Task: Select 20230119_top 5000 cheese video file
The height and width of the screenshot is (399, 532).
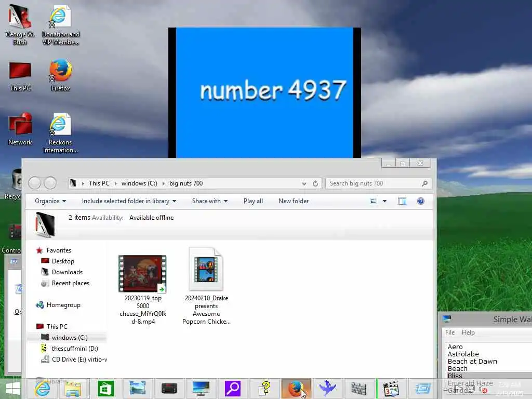Action: click(x=143, y=290)
